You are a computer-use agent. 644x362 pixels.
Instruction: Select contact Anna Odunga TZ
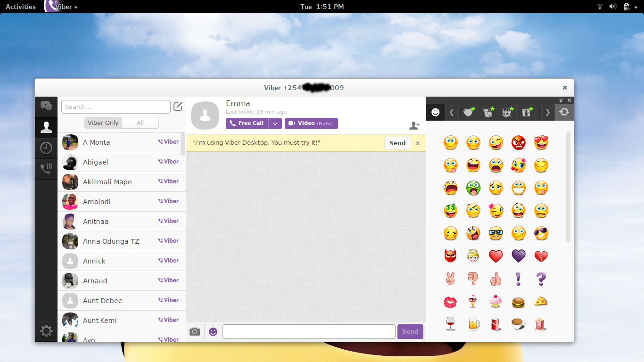pyautogui.click(x=122, y=241)
